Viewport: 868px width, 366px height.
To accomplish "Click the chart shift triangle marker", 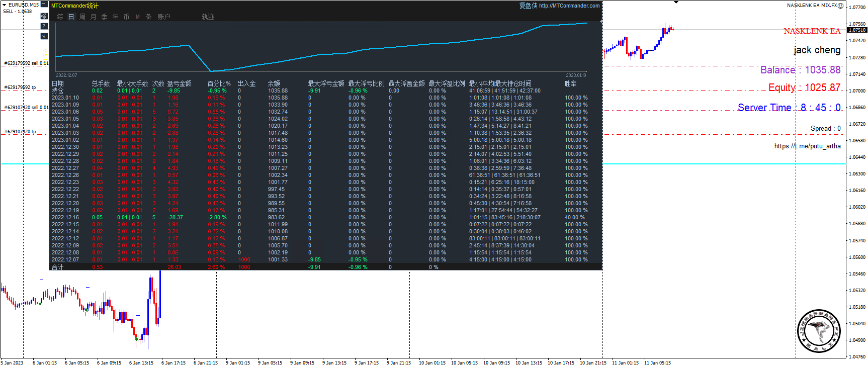I will tap(675, 3).
